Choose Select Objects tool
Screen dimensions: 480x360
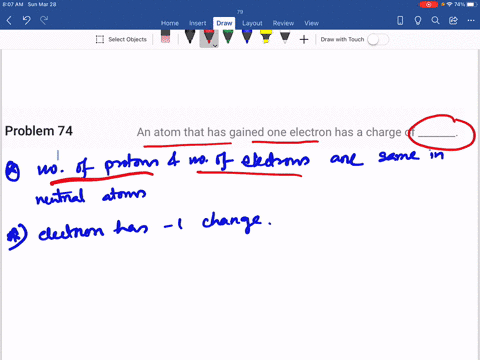pos(121,39)
